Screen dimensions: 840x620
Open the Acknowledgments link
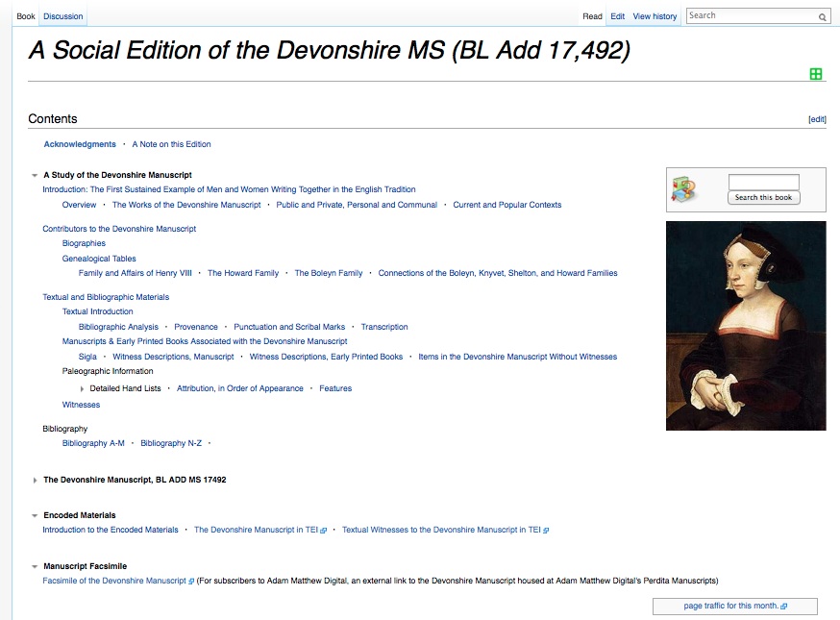click(80, 144)
